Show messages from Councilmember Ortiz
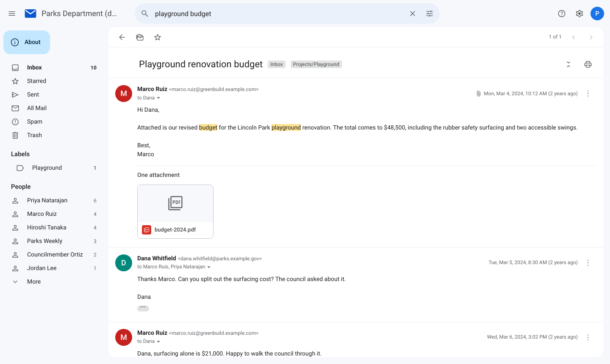Image resolution: width=610 pixels, height=364 pixels. pyautogui.click(x=54, y=254)
